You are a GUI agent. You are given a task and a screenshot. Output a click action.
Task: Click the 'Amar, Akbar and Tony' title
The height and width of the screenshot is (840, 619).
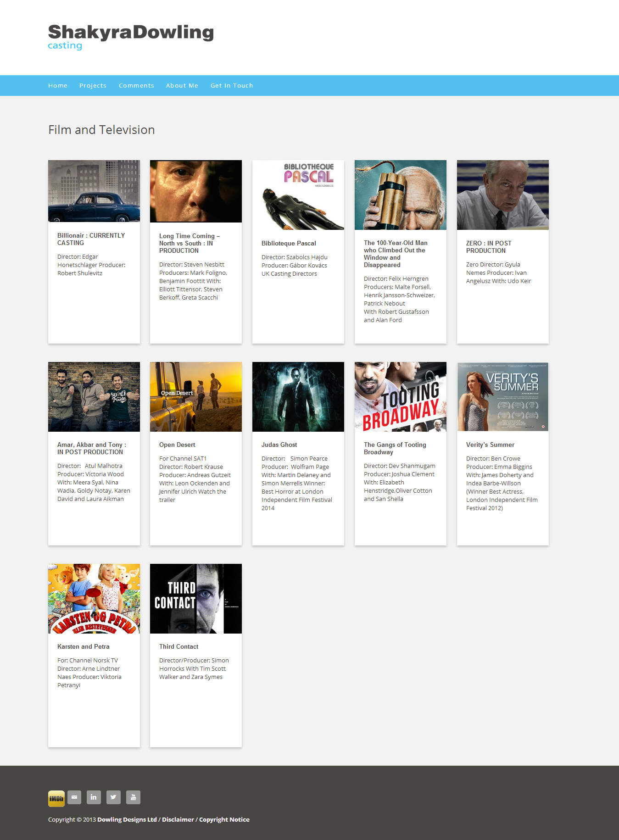click(x=92, y=448)
